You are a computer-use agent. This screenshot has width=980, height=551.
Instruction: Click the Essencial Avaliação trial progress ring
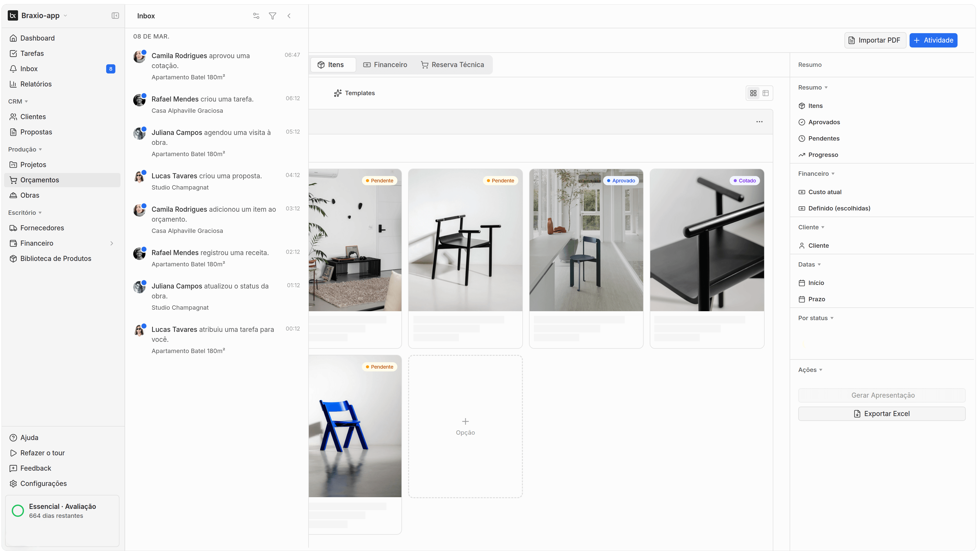[18, 511]
